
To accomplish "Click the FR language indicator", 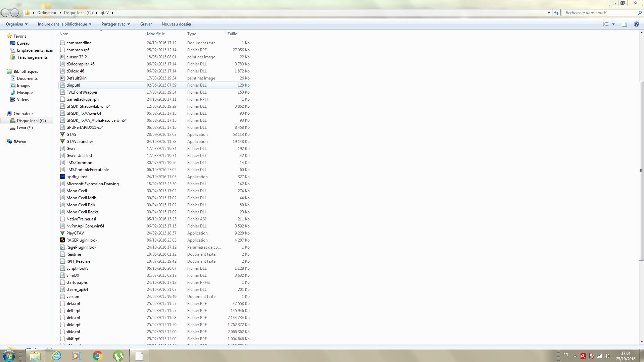I will tap(566, 355).
